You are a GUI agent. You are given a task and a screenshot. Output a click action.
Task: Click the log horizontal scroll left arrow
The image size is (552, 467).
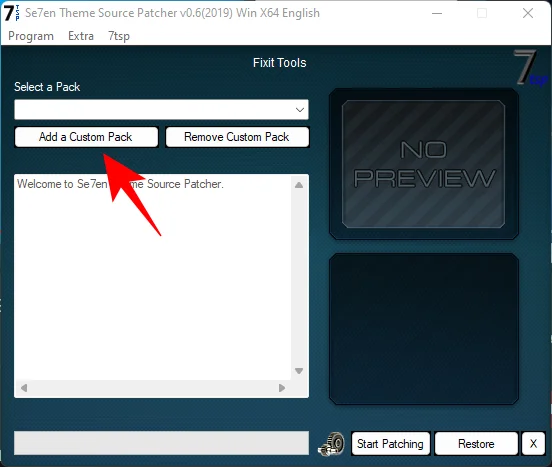(24, 388)
